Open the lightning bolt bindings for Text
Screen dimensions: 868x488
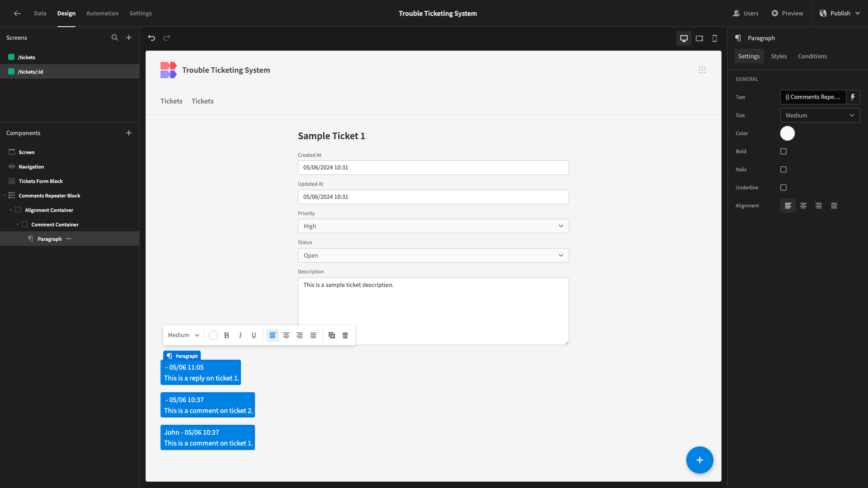[x=853, y=97]
